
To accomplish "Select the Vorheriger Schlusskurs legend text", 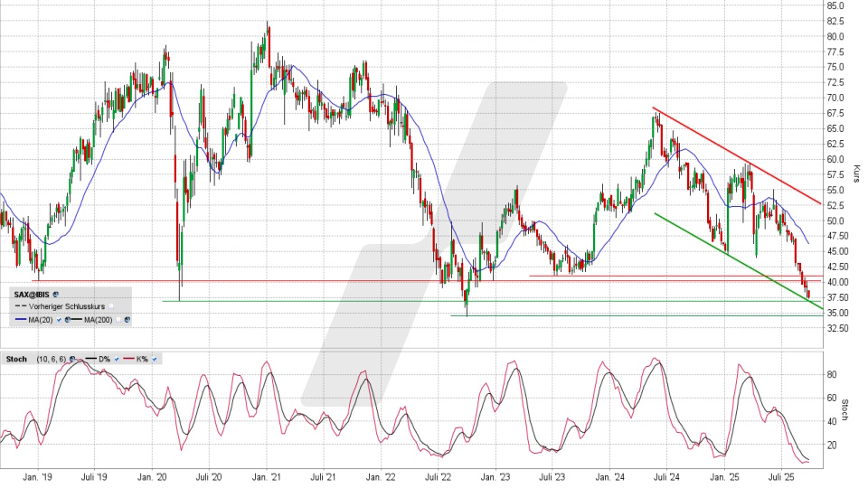I will click(x=67, y=306).
